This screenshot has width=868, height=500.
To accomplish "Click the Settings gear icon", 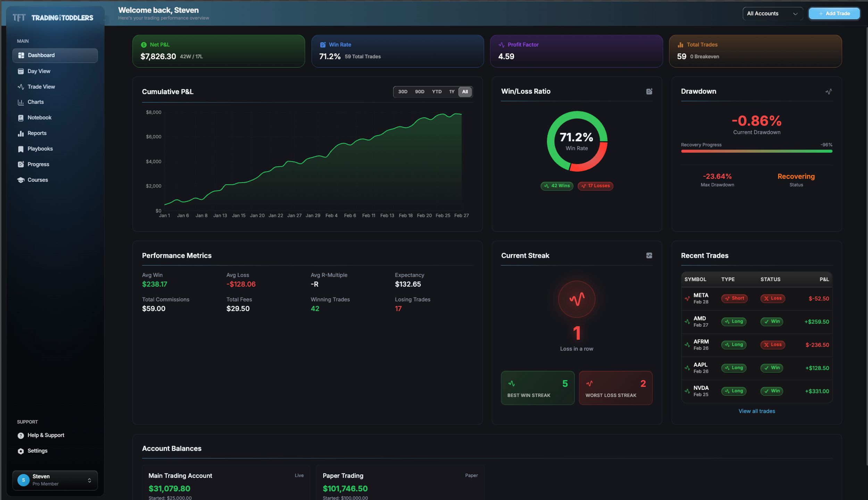I will coord(21,451).
